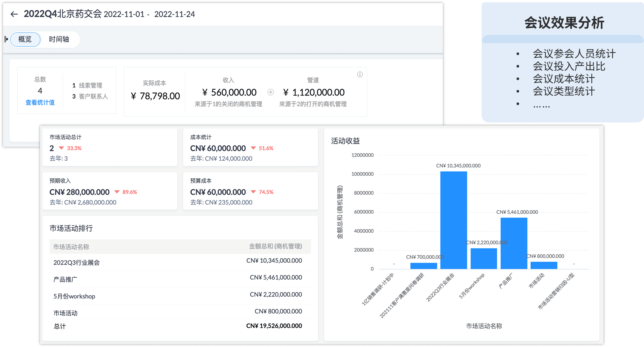Click the bar labeled CN¥ 700,000.000
The height and width of the screenshot is (347, 644).
[x=424, y=266]
